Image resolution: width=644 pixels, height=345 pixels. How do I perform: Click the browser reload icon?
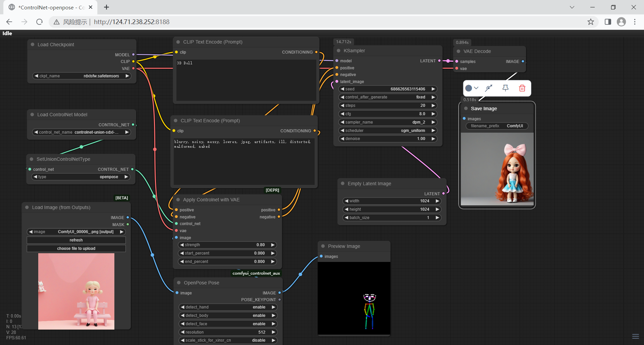pos(40,22)
